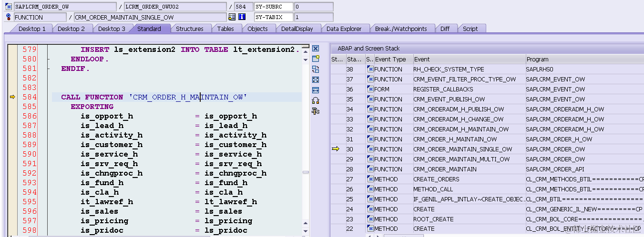The width and height of the screenshot is (644, 237).
Task: Select the IF_GENIL_APPL_INTLAY~CREATE_OBJEC event cell
Action: pos(469,199)
